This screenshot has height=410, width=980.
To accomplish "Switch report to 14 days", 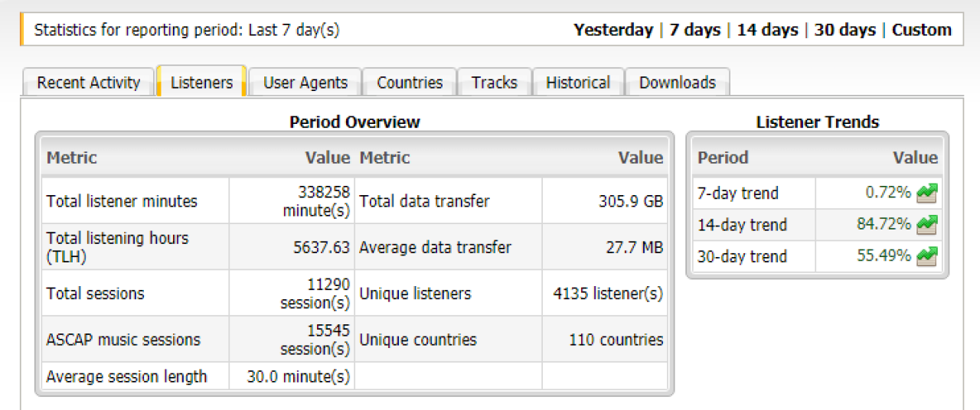I will 767,31.
